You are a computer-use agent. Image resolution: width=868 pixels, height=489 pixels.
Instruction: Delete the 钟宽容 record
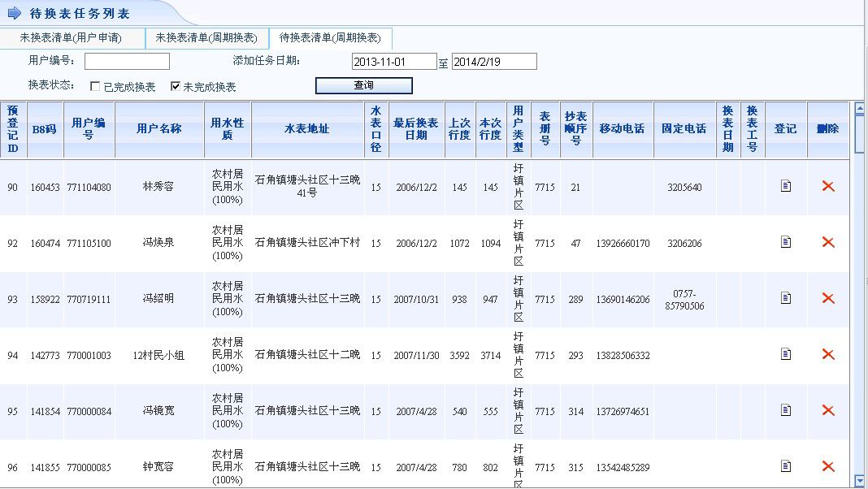pyautogui.click(x=828, y=466)
